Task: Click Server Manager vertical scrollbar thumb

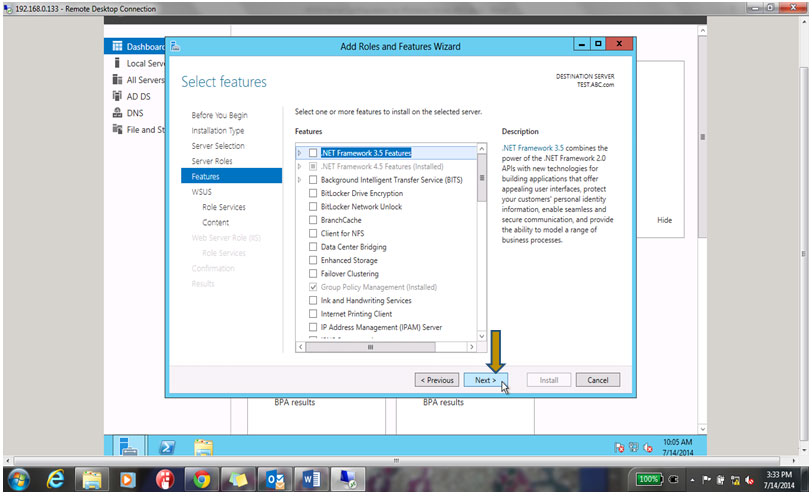Action: [702, 137]
